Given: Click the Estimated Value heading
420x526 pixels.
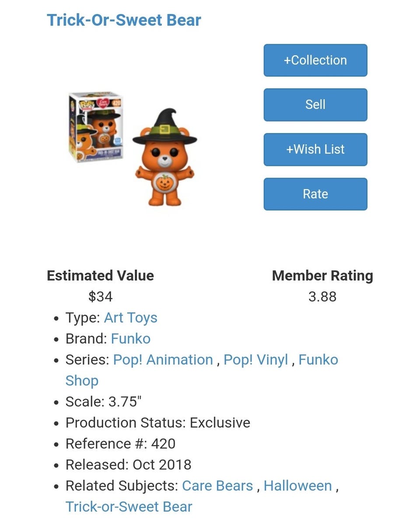Looking at the screenshot, I should 100,276.
